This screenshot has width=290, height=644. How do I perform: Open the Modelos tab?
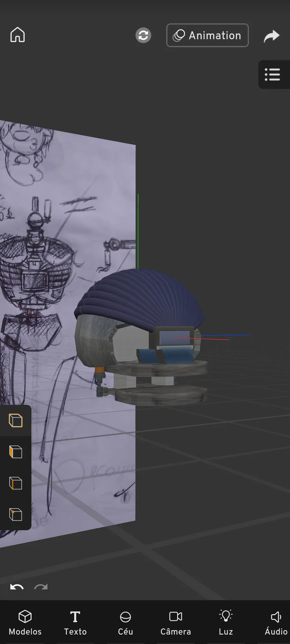[25, 623]
